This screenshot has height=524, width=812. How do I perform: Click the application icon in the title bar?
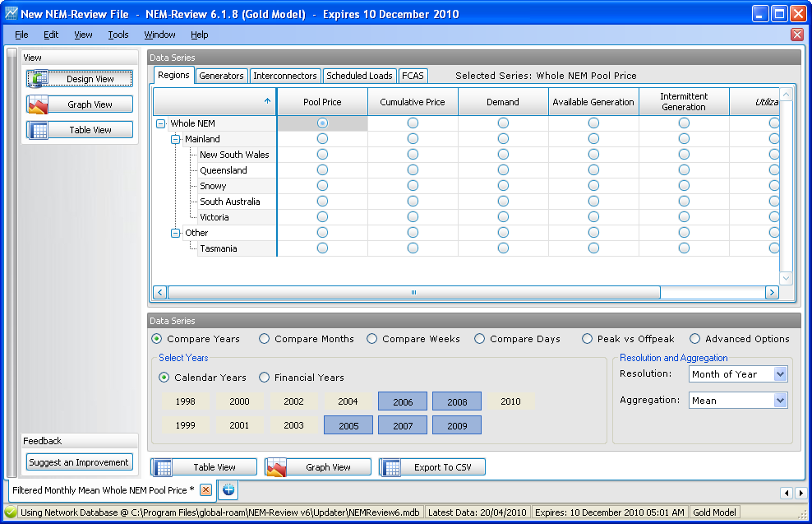pyautogui.click(x=11, y=13)
